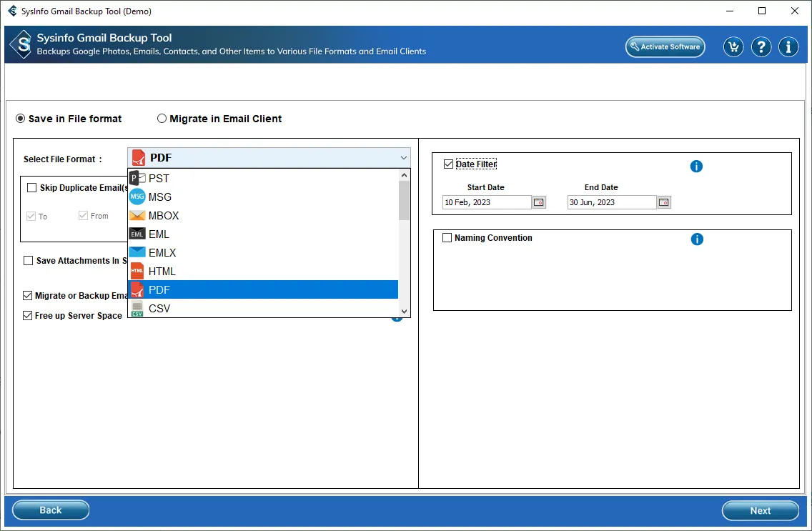This screenshot has width=812, height=531.
Task: Click info icon beside Naming Convention
Action: tap(697, 239)
